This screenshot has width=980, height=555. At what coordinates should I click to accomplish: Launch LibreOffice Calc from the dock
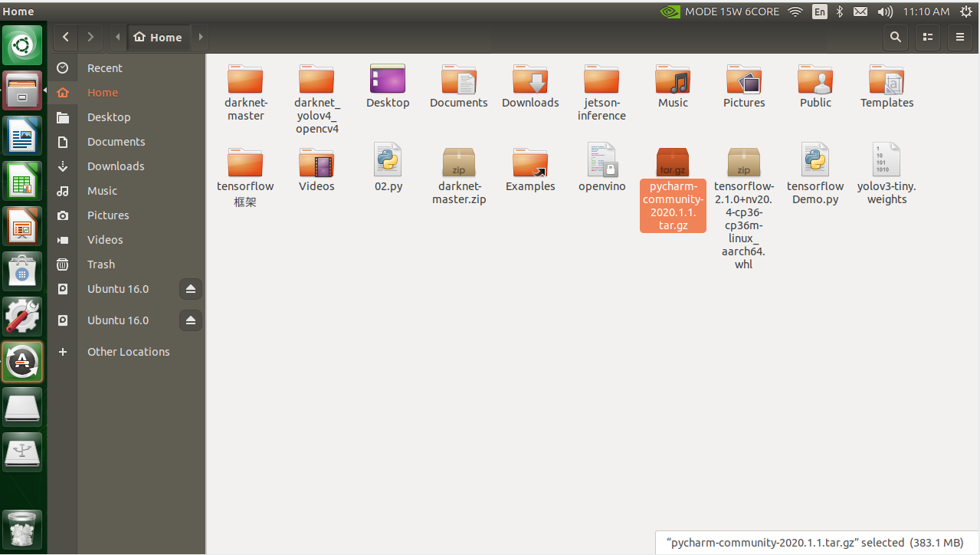click(x=23, y=180)
